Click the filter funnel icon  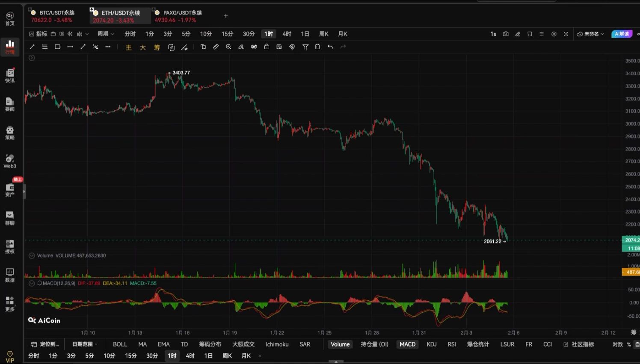[x=305, y=47]
